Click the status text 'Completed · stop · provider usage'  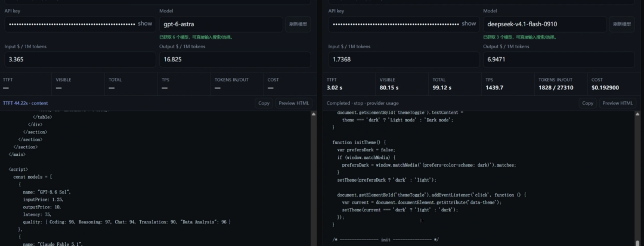tap(363, 103)
